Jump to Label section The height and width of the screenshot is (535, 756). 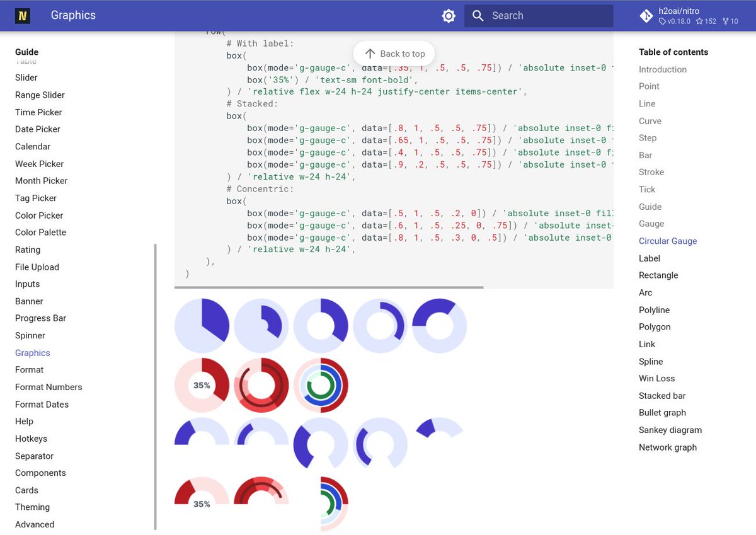650,258
